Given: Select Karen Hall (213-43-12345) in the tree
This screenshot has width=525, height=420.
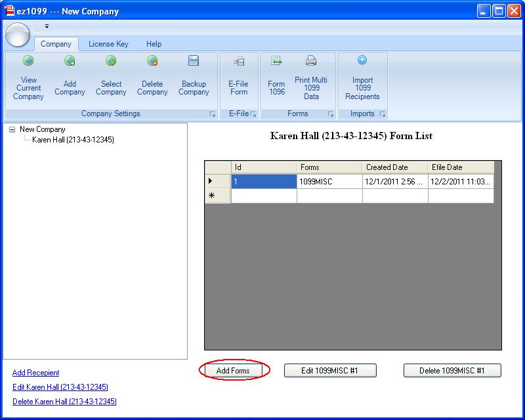Looking at the screenshot, I should pos(73,140).
